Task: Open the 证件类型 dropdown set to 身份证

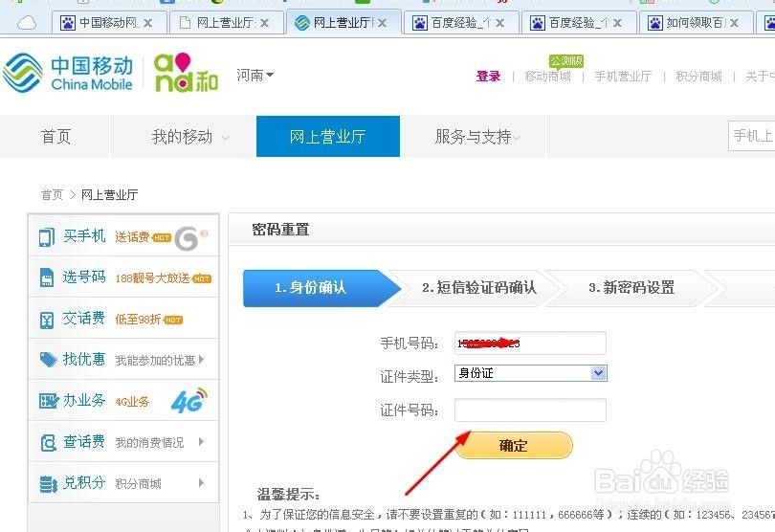Action: coord(530,373)
